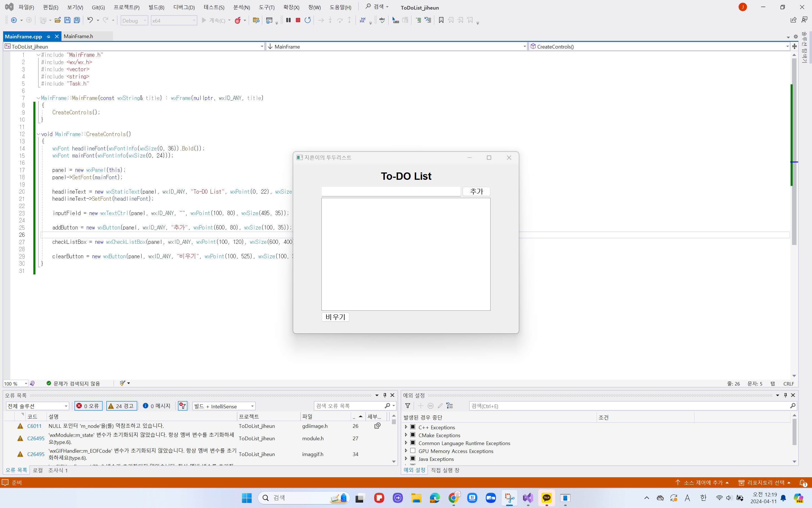Open the MainFrame class navigation dropdown

pyautogui.click(x=397, y=46)
